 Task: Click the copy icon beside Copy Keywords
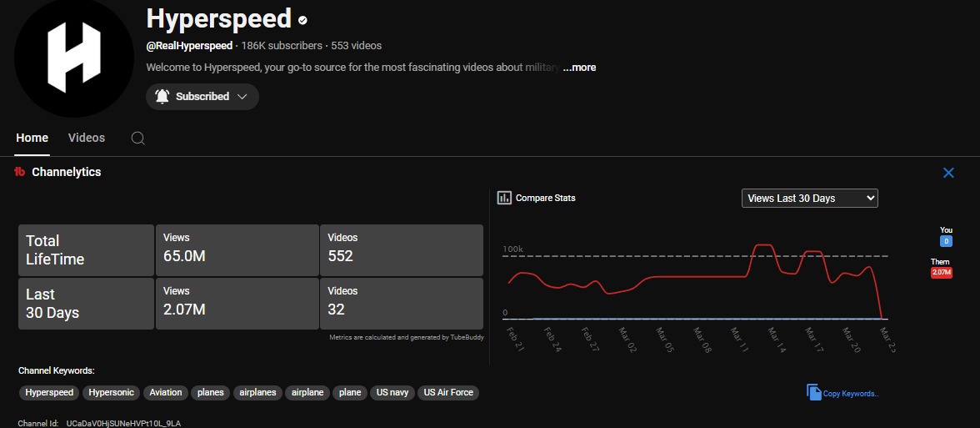click(x=813, y=392)
